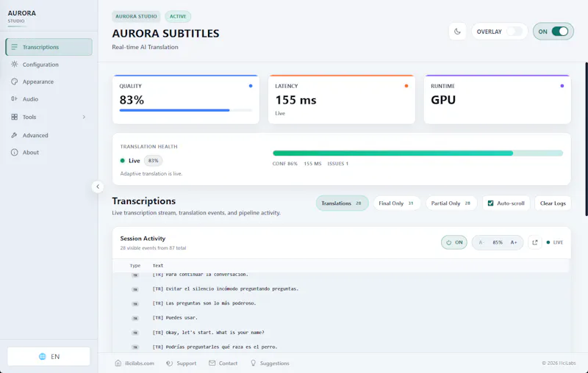Click the page vertical scrollbar
This screenshot has width=588, height=373.
coord(586,139)
